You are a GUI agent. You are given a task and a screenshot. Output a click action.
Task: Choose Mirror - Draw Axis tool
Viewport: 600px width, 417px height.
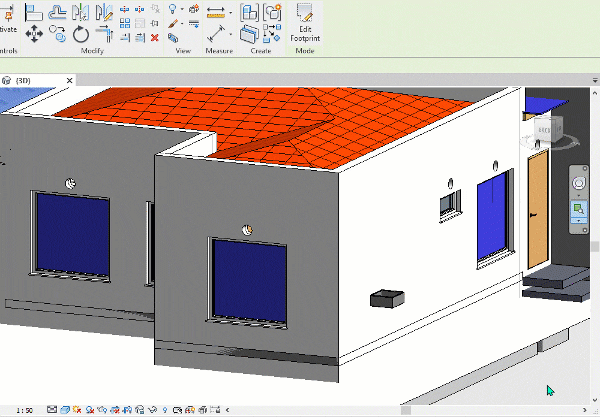[104, 12]
